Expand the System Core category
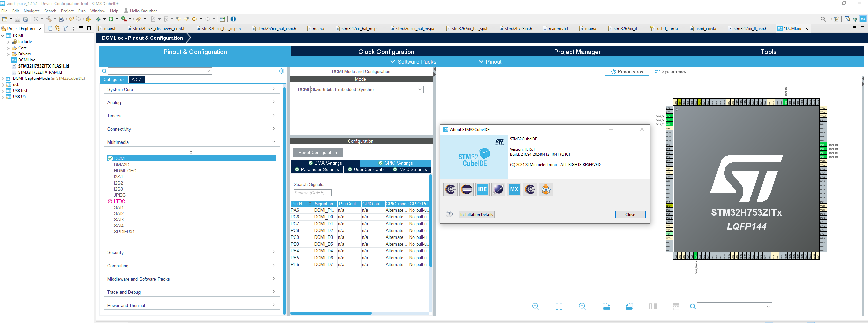Viewport: 868px width, 323px height. pyautogui.click(x=191, y=89)
